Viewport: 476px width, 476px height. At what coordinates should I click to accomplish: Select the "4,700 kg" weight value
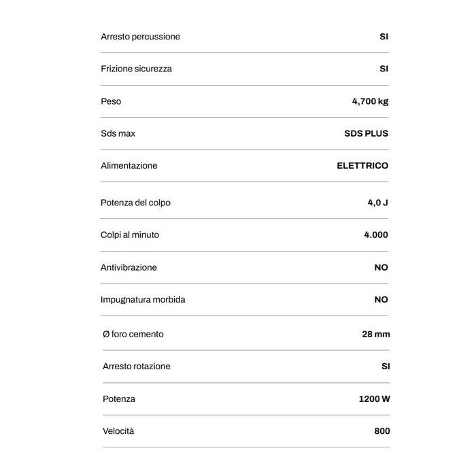[370, 101]
